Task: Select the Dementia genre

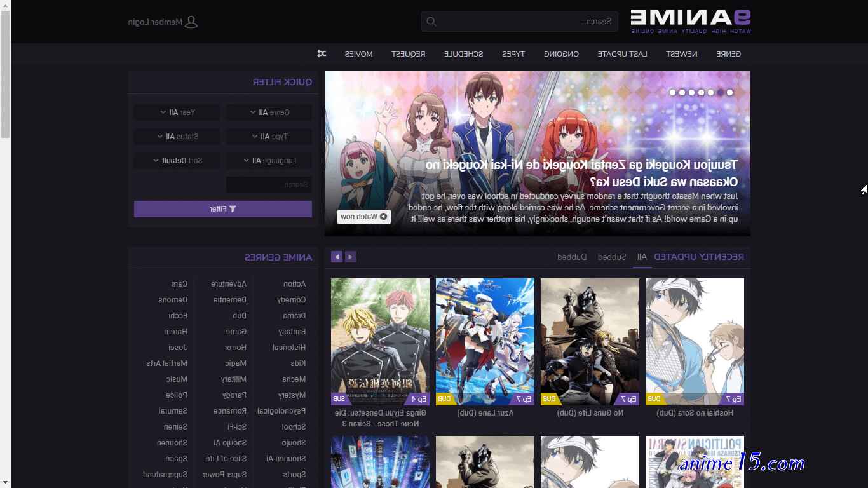Action: 230,300
